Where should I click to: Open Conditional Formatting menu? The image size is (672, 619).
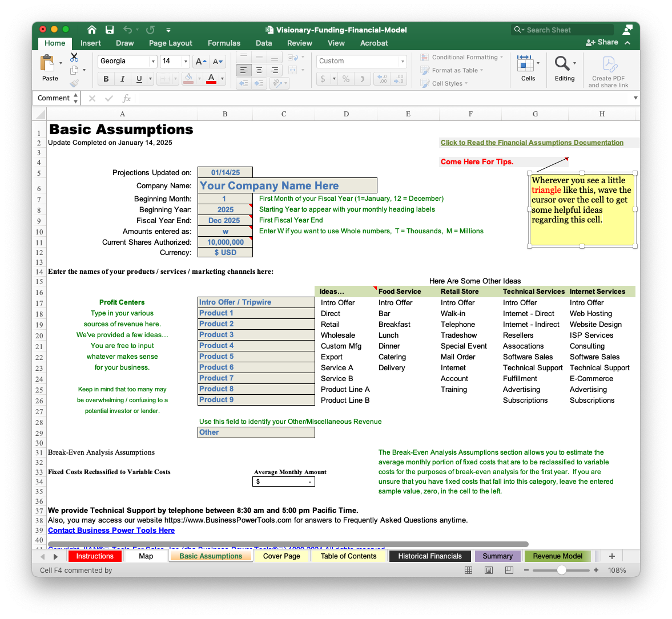click(462, 57)
